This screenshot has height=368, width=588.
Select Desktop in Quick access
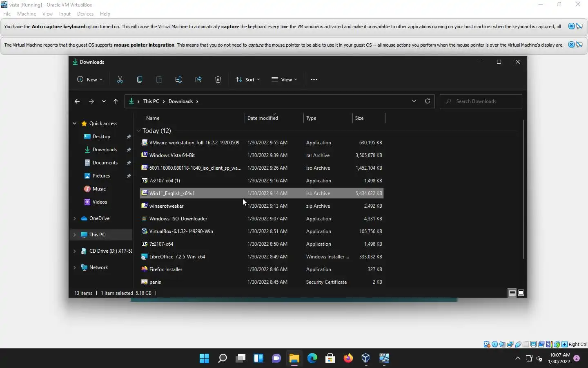click(101, 137)
